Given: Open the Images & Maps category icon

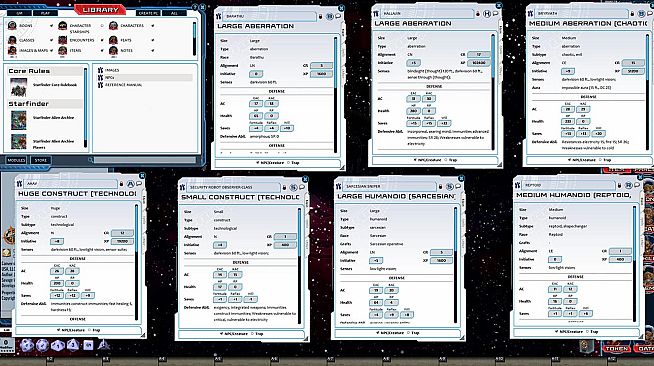Looking at the screenshot, I should (x=12, y=50).
